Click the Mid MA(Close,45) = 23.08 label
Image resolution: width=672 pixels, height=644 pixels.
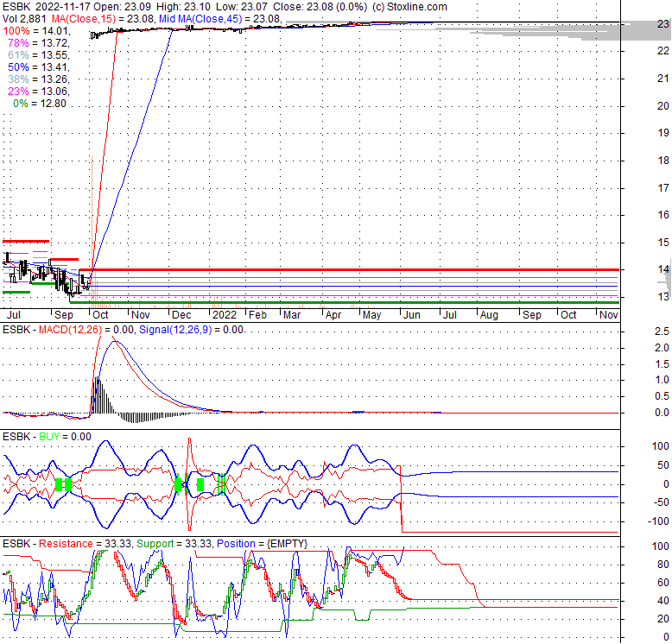tap(220, 19)
